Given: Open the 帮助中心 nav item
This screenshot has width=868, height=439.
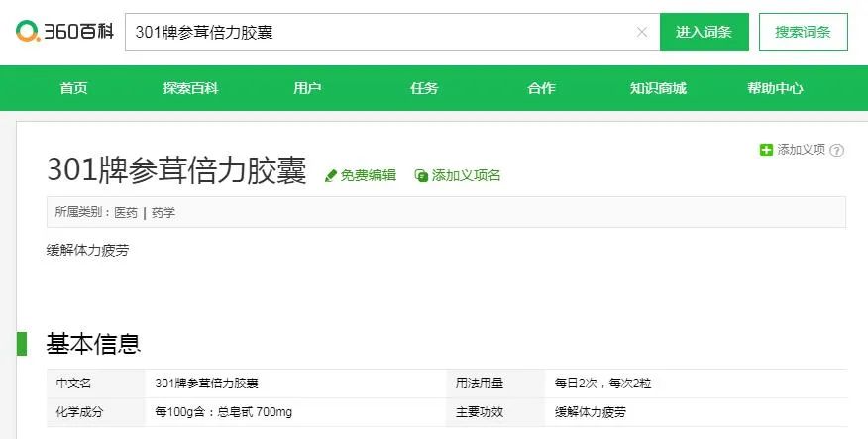Looking at the screenshot, I should pos(775,88).
